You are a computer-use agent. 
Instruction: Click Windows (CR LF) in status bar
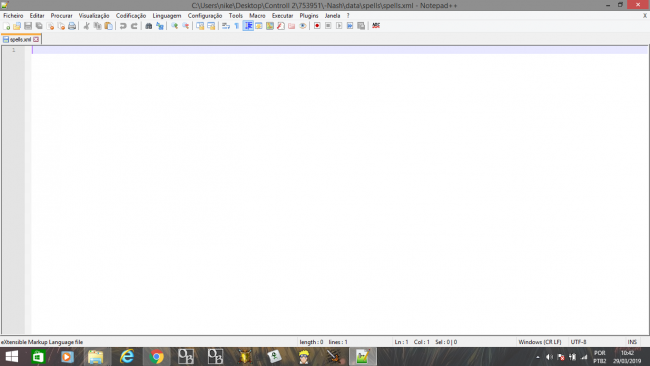pyautogui.click(x=539, y=342)
